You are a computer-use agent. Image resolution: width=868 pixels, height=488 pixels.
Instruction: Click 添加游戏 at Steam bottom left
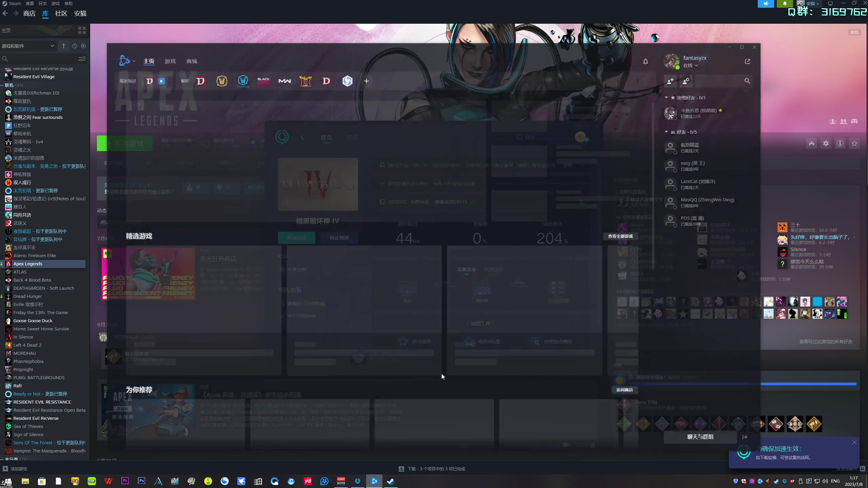[x=15, y=469]
